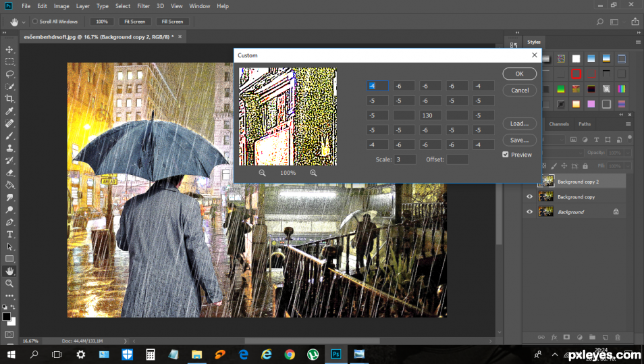This screenshot has height=364, width=644.
Task: Open the layer Opacity dropdown arrow
Action: (628, 153)
